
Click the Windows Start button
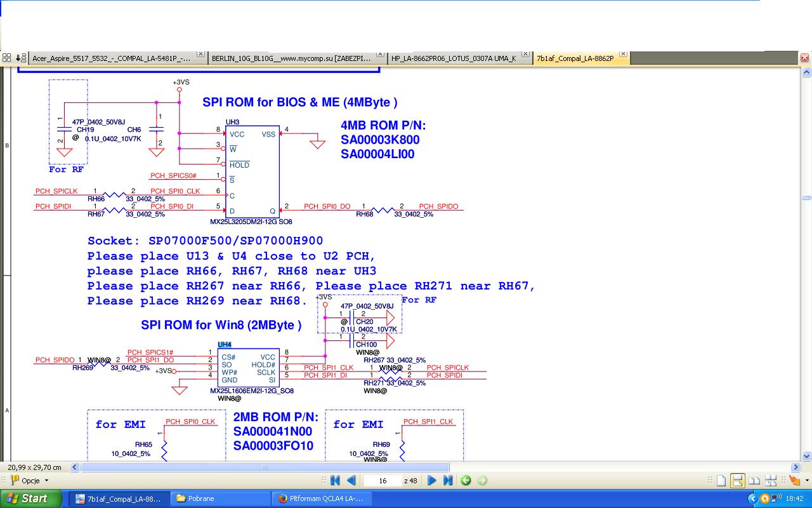32,498
